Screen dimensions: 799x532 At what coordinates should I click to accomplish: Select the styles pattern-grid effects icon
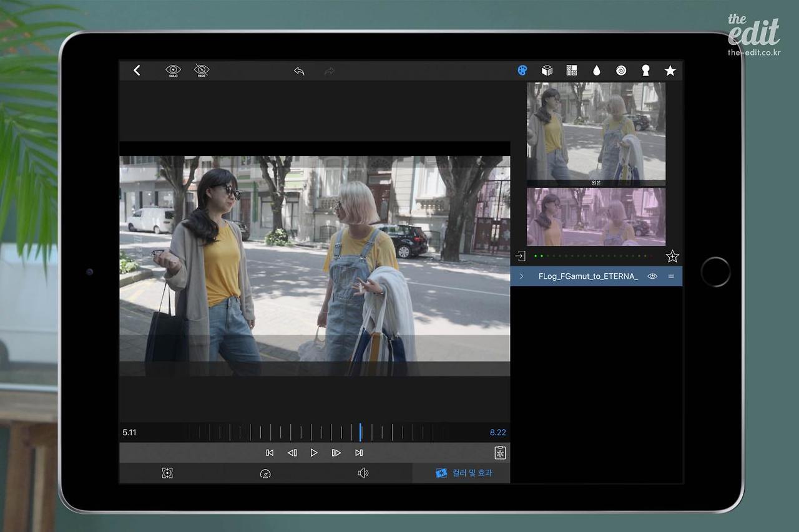tap(571, 70)
